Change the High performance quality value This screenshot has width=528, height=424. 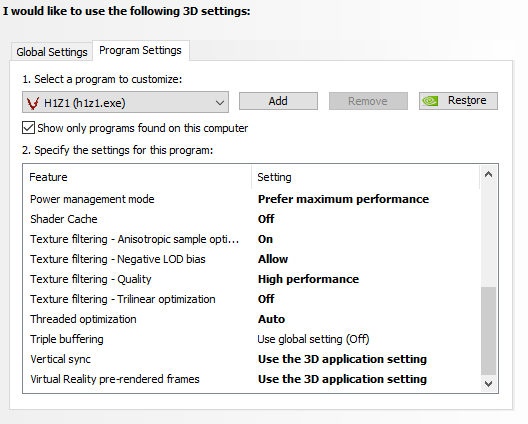308,279
